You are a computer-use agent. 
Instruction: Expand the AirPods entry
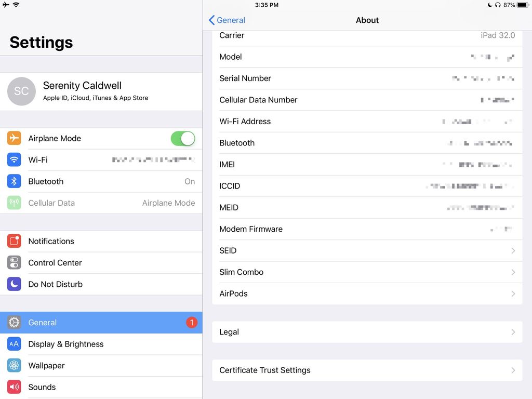(x=367, y=294)
